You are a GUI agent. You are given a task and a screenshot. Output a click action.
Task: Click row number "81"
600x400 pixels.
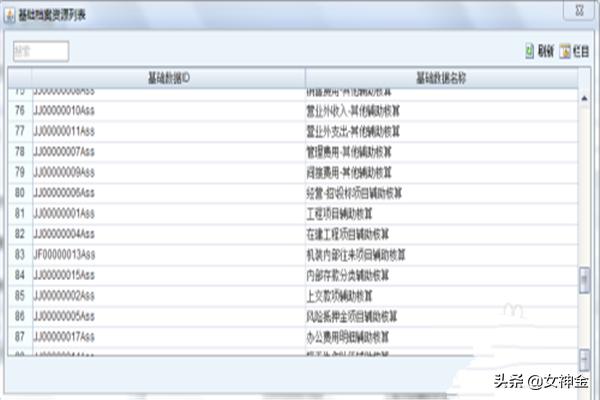(x=20, y=213)
